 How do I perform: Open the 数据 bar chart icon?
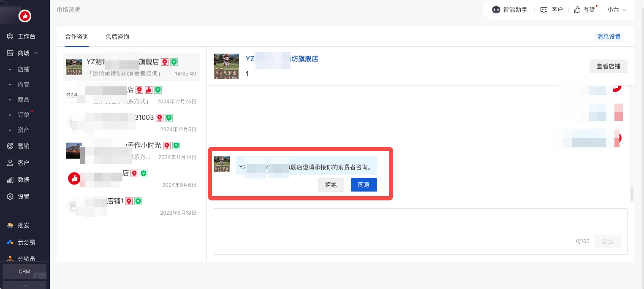[11, 180]
